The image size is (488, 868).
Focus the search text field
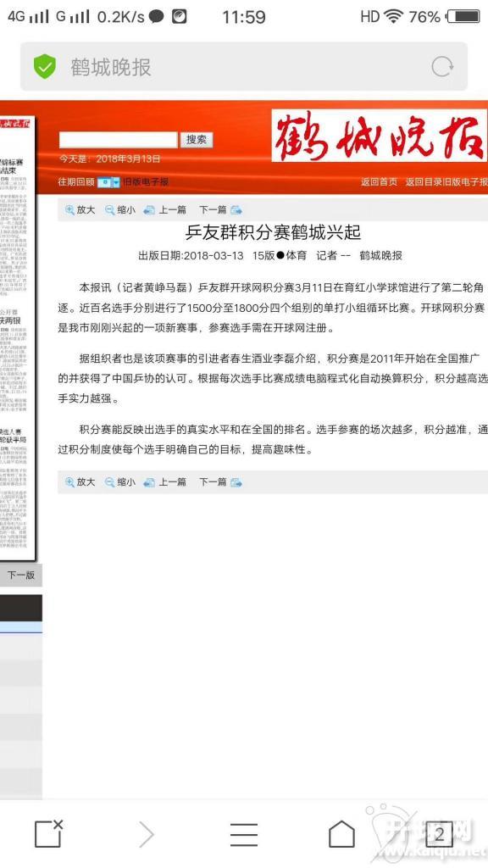point(119,140)
